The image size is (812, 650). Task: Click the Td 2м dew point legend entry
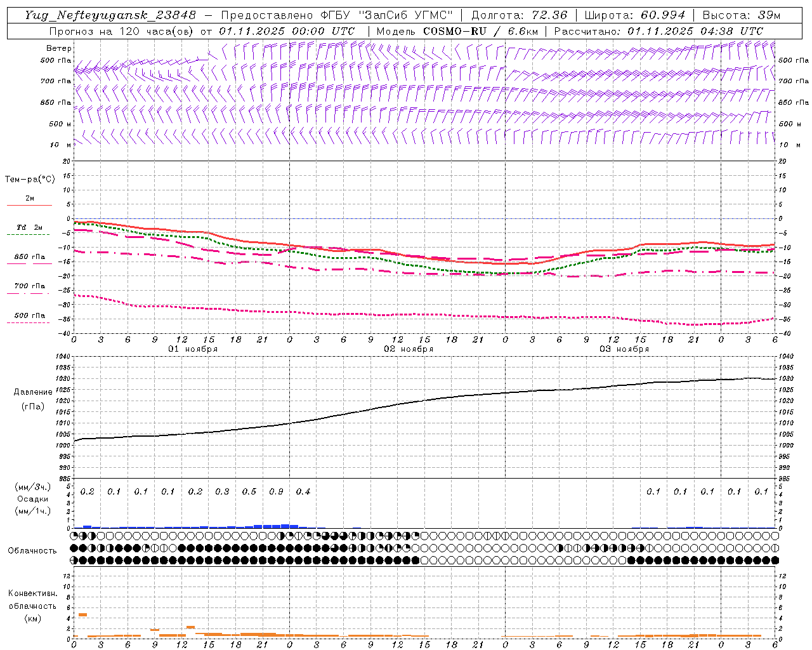30,227
